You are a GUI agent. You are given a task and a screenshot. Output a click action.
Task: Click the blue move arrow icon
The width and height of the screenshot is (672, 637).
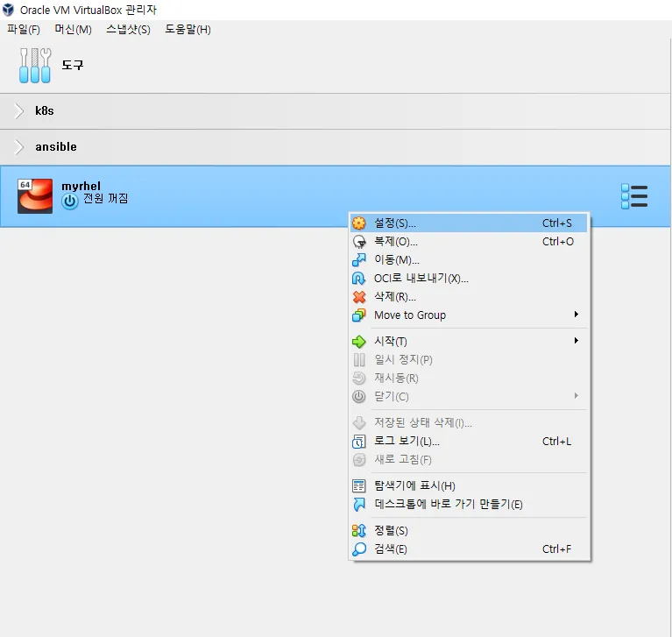(358, 259)
